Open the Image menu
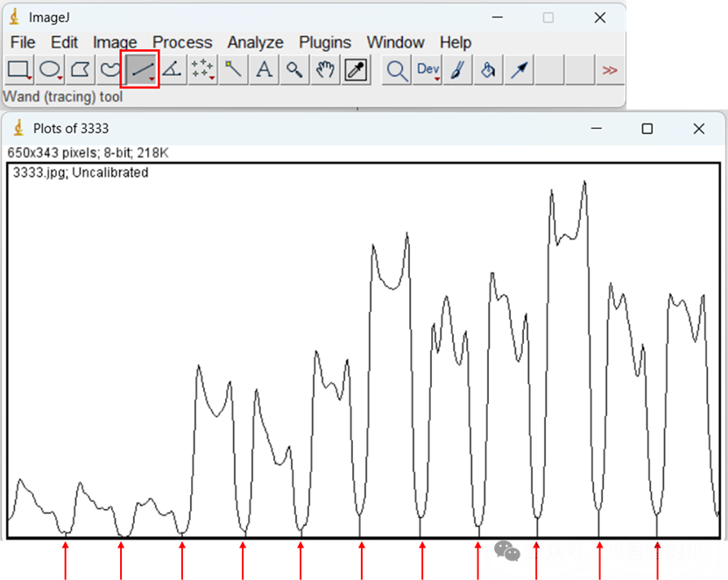 pyautogui.click(x=115, y=42)
